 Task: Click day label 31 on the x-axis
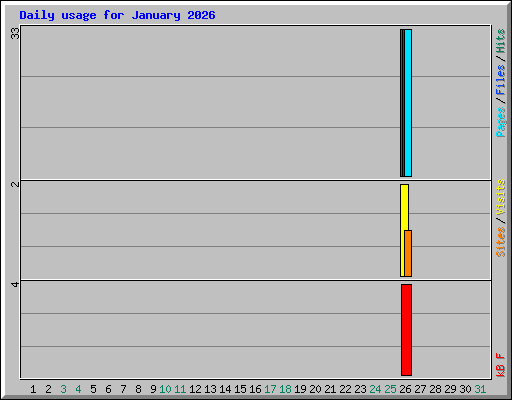[480, 389]
